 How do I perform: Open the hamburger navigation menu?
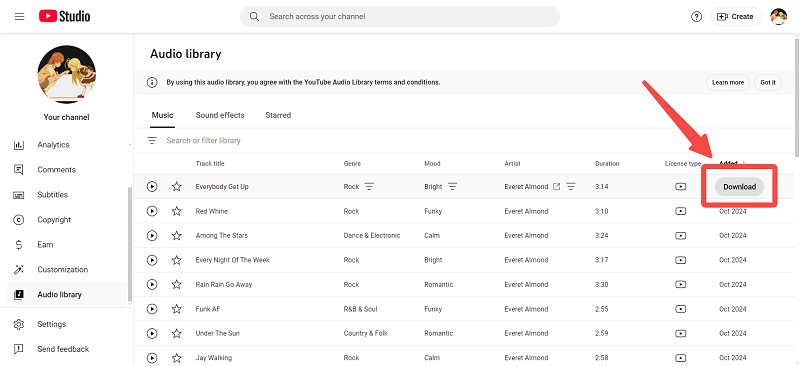[x=19, y=16]
